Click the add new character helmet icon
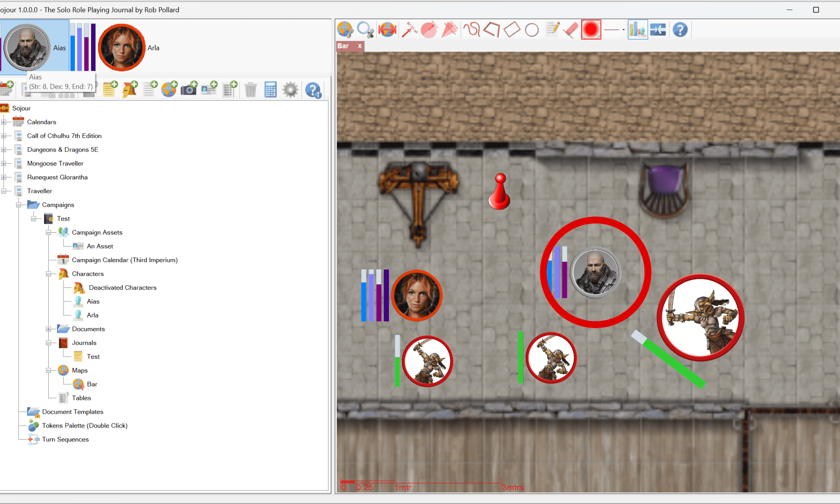Image resolution: width=840 pixels, height=504 pixels. coord(130,89)
